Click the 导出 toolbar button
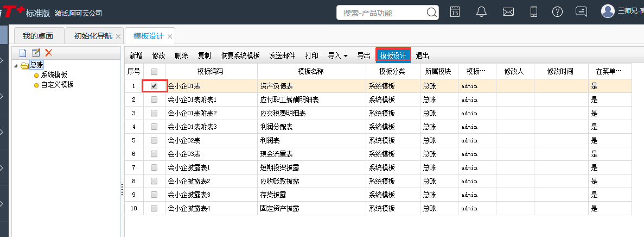Screen dimensions: 644x237 pyautogui.click(x=364, y=55)
